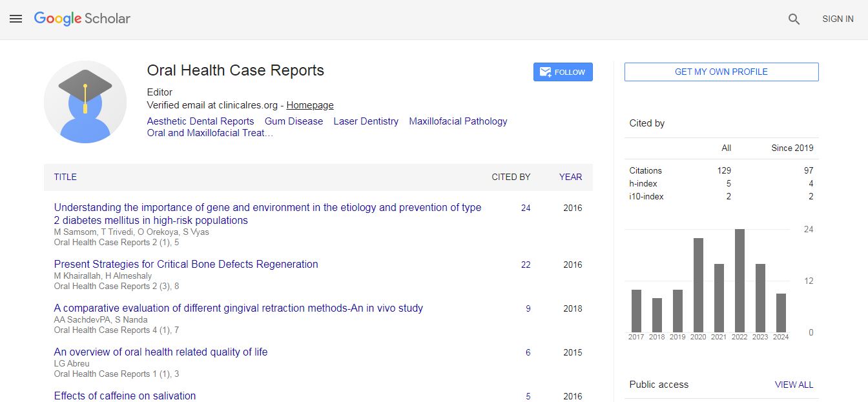Image resolution: width=868 pixels, height=402 pixels.
Task: Sign in to Google account
Action: pyautogui.click(x=837, y=19)
